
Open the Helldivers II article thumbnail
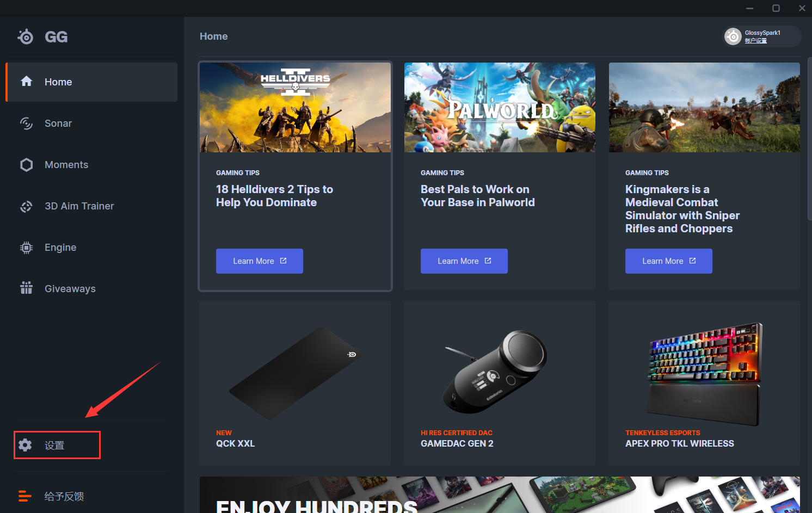coord(295,107)
